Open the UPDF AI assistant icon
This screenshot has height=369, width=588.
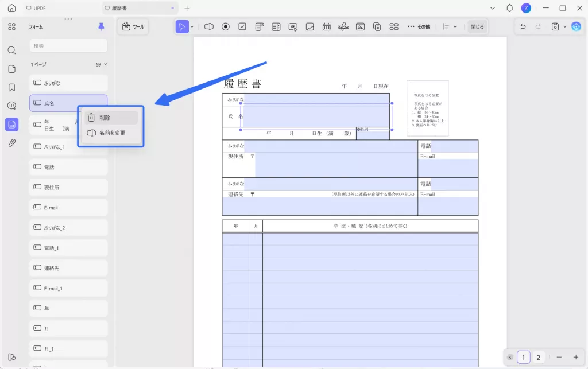pyautogui.click(x=577, y=26)
